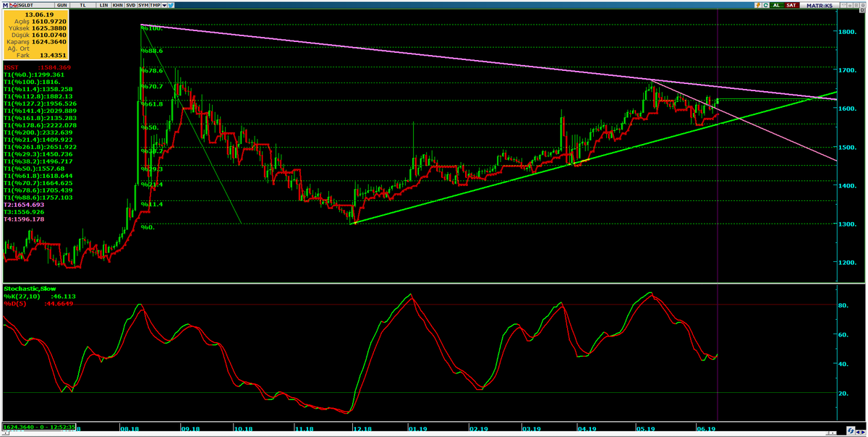Viewport: 868px width, 437px height.
Task: Click the zoom icon at bottom right corner
Action: coord(851,430)
